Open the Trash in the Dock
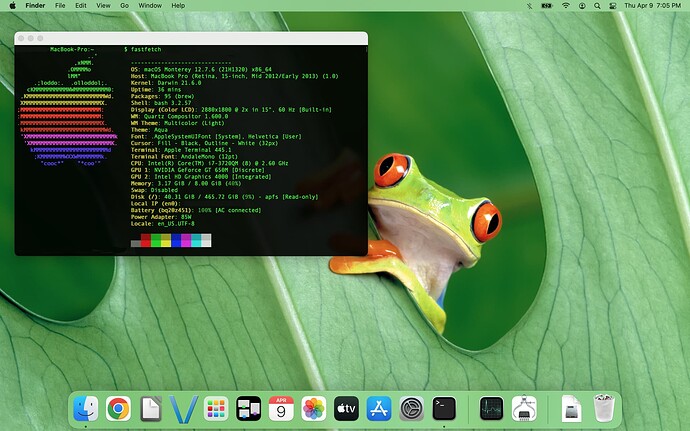 coord(604,408)
